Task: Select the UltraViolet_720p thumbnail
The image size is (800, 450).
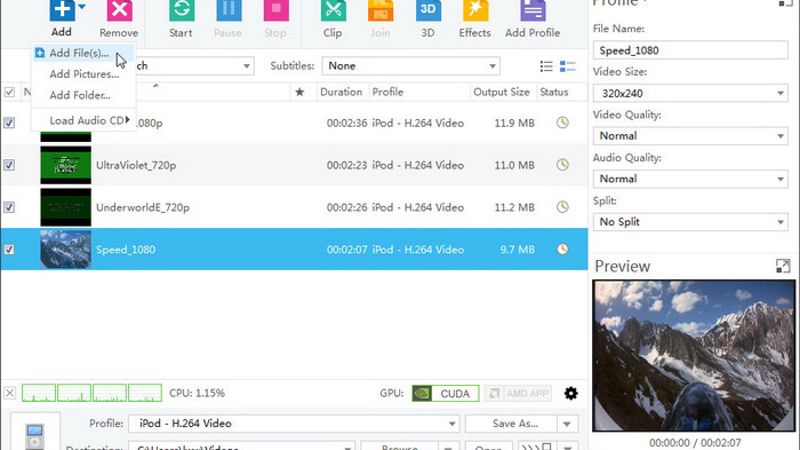Action: coord(66,165)
